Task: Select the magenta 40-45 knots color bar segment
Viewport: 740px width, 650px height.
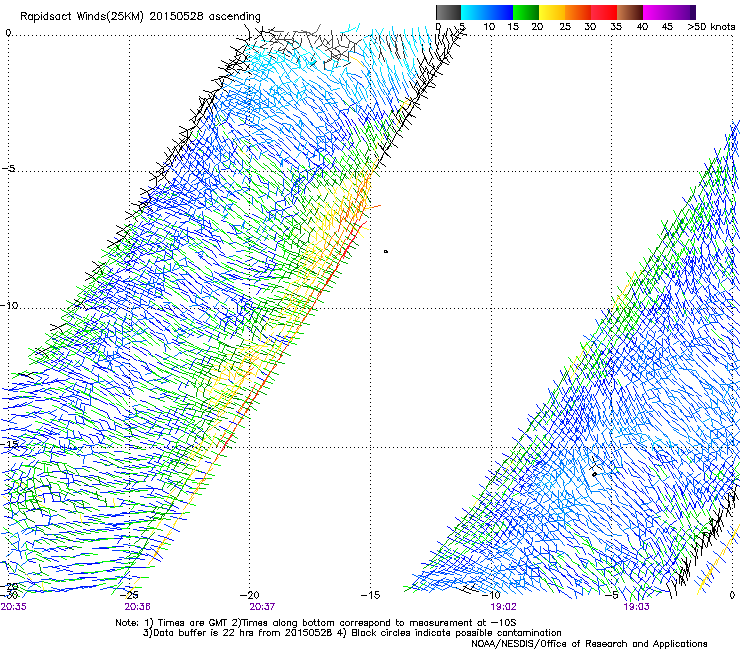Action: click(x=656, y=12)
